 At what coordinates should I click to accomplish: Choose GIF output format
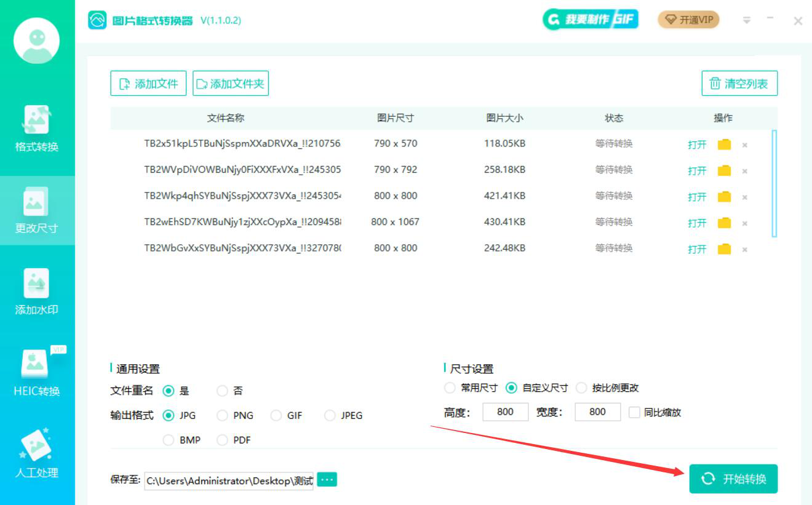click(x=276, y=415)
